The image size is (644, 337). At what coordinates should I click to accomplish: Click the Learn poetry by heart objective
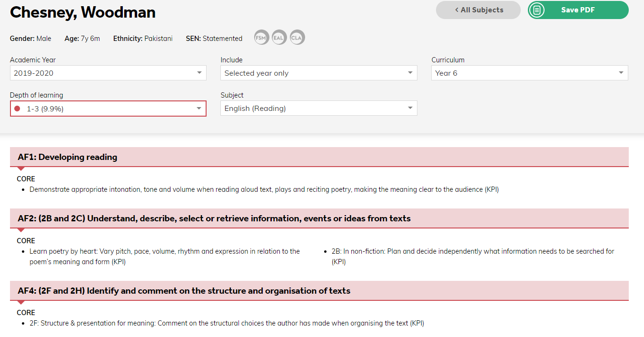coord(165,257)
